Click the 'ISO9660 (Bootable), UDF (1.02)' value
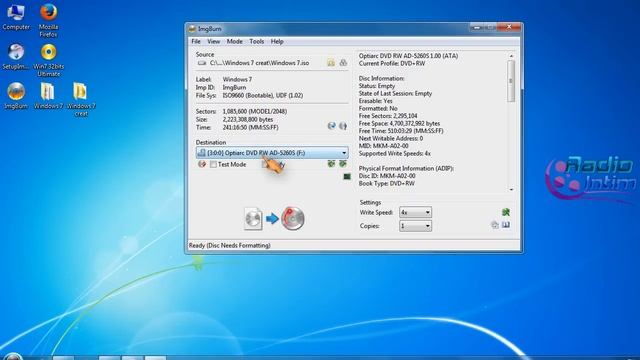The image size is (640, 360). pos(262,96)
